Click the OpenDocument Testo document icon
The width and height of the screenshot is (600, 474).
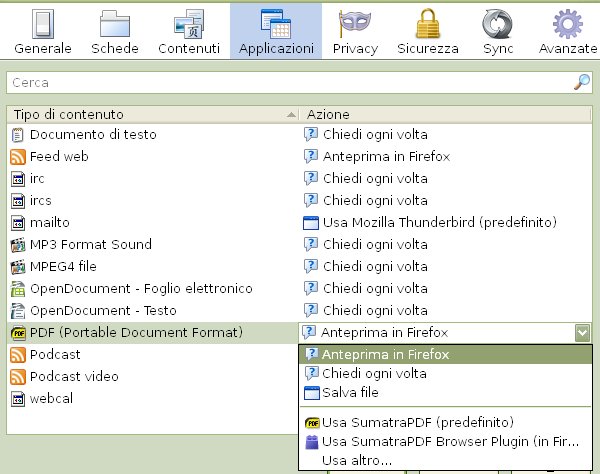click(x=18, y=311)
